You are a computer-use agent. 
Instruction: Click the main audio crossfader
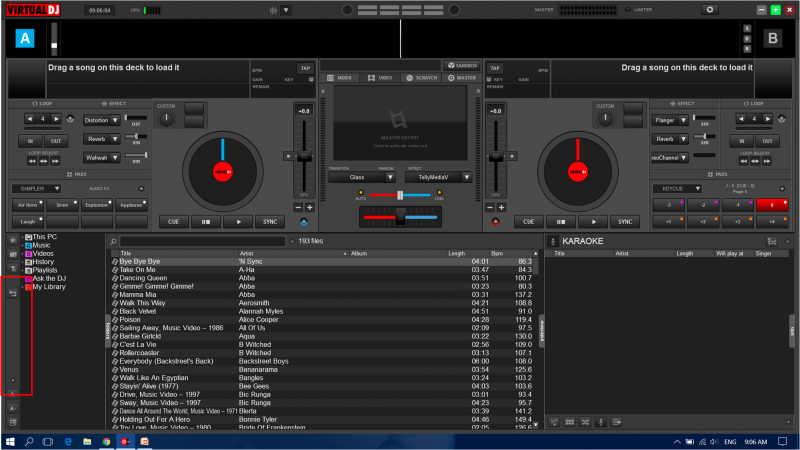(x=401, y=217)
